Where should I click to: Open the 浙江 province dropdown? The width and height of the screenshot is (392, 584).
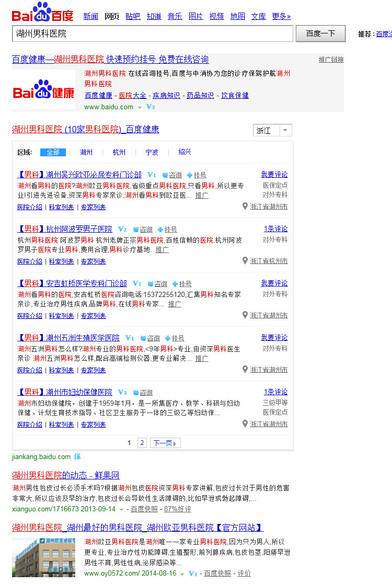pyautogui.click(x=272, y=130)
